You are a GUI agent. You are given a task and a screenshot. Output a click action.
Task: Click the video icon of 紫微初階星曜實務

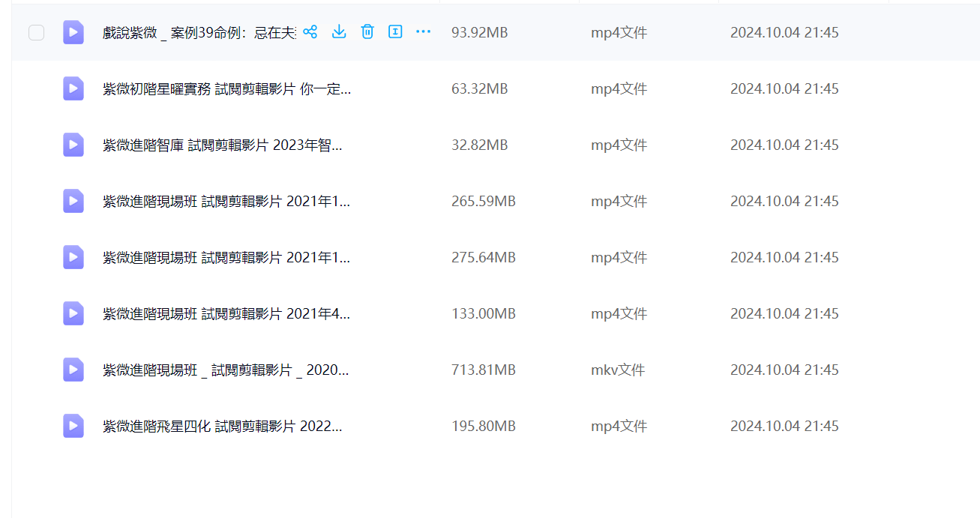(x=73, y=88)
